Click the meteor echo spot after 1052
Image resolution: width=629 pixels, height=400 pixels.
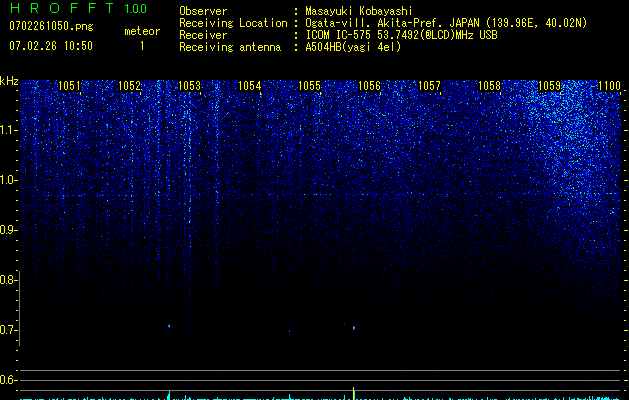coord(169,326)
